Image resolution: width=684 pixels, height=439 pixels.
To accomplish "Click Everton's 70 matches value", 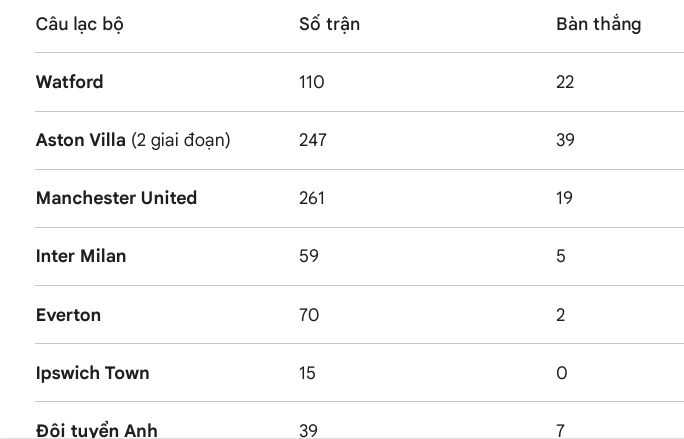I will click(308, 315).
